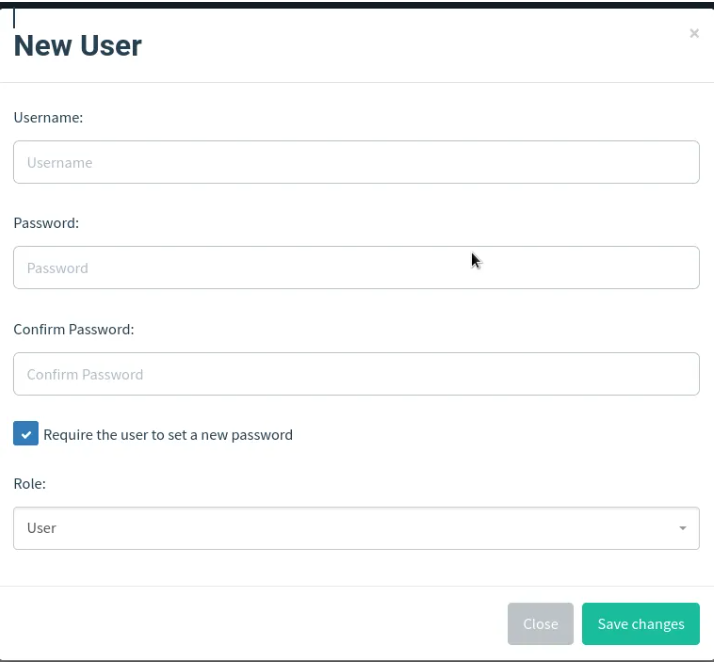
Task: Click the 'Require the user to set a new password' label text
Action: tap(168, 435)
